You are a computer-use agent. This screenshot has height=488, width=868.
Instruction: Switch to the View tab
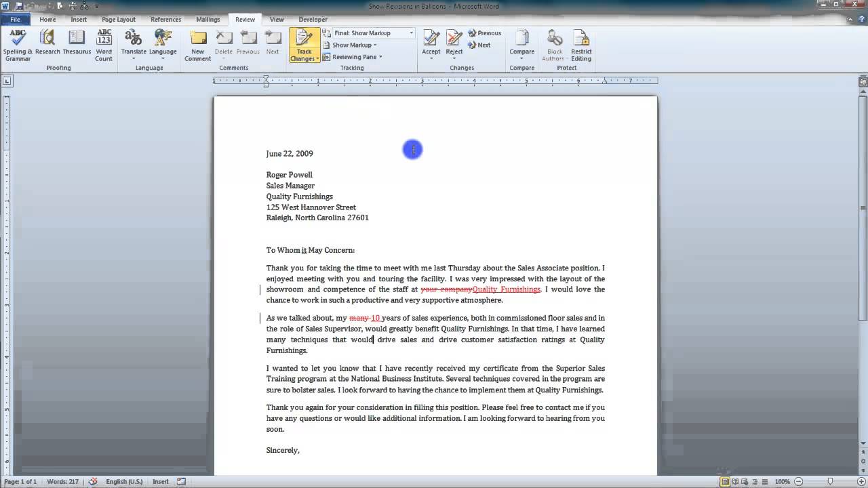[x=277, y=20]
